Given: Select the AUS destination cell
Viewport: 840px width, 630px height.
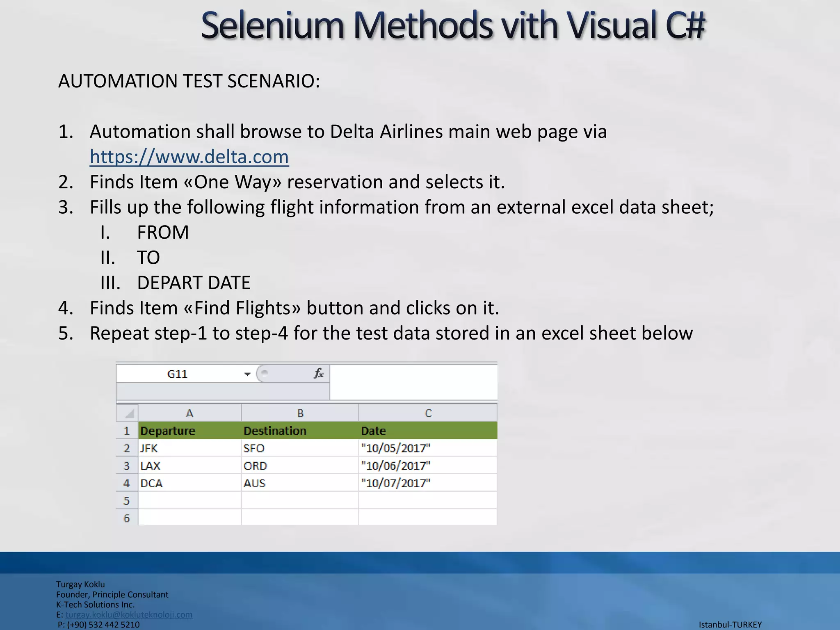Looking at the screenshot, I should 300,483.
